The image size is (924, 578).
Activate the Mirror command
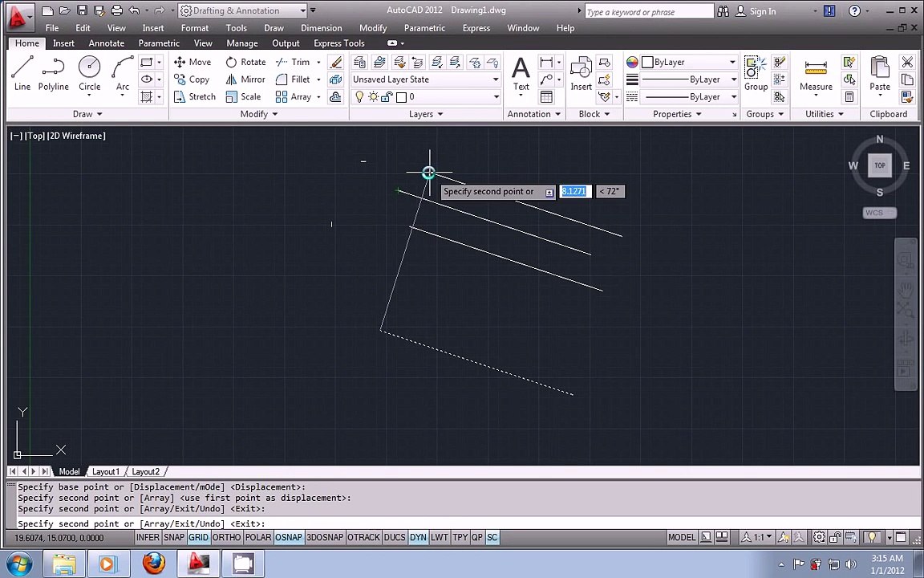click(245, 79)
